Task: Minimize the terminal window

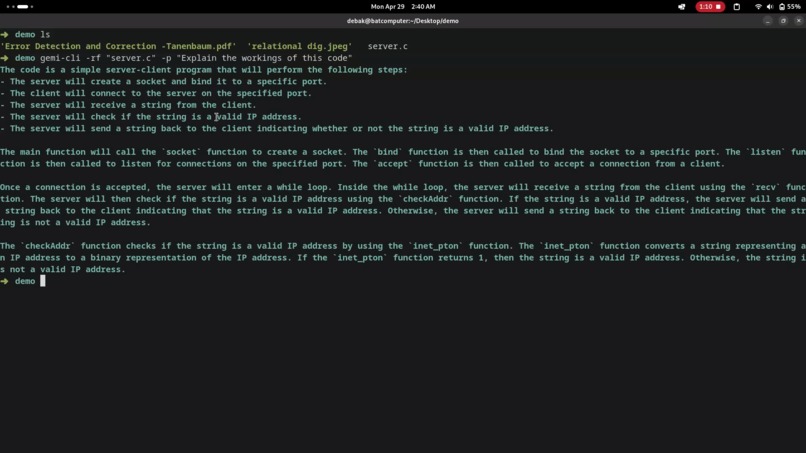Action: pos(767,21)
